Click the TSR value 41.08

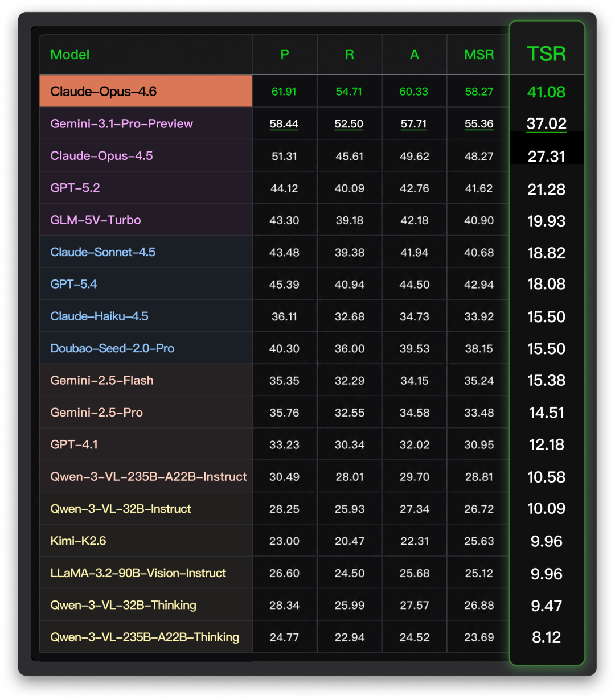547,92
